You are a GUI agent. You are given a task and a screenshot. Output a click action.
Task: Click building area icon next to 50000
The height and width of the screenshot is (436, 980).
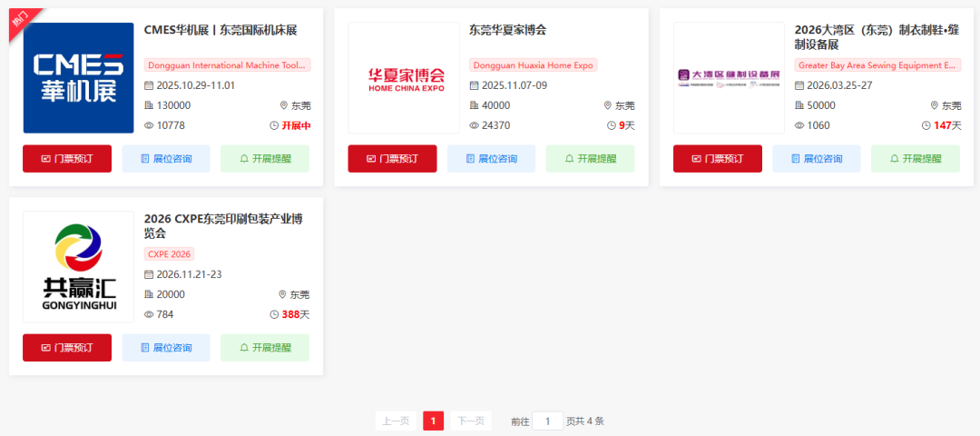pyautogui.click(x=799, y=105)
